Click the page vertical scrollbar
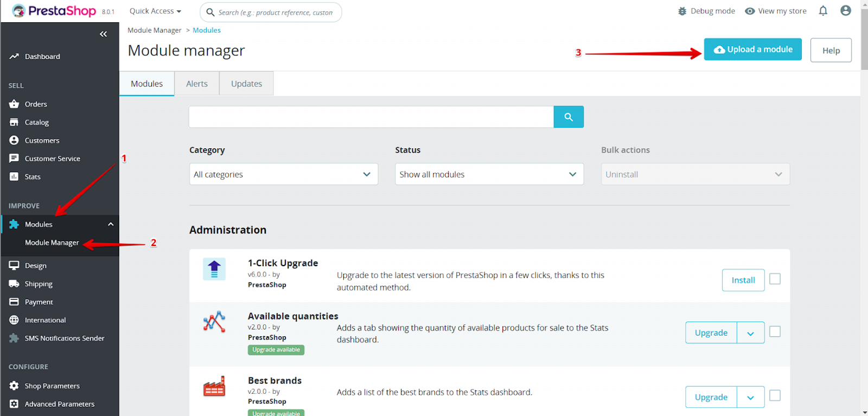 tap(864, 39)
